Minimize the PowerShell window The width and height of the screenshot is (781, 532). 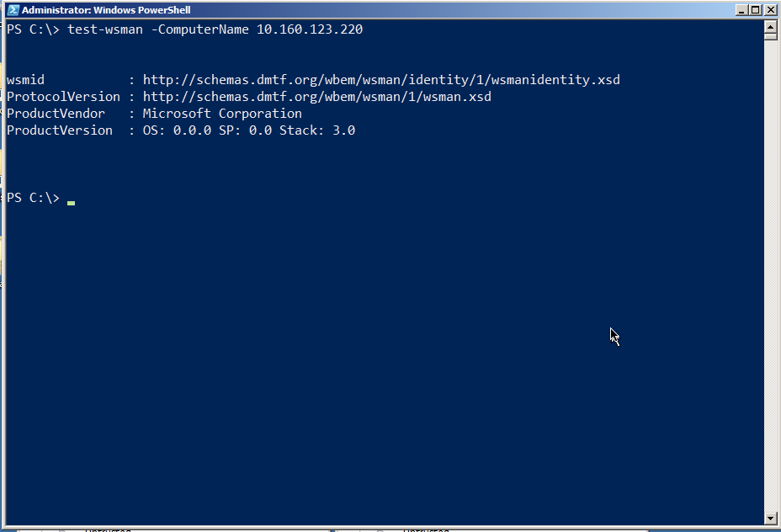pyautogui.click(x=741, y=10)
